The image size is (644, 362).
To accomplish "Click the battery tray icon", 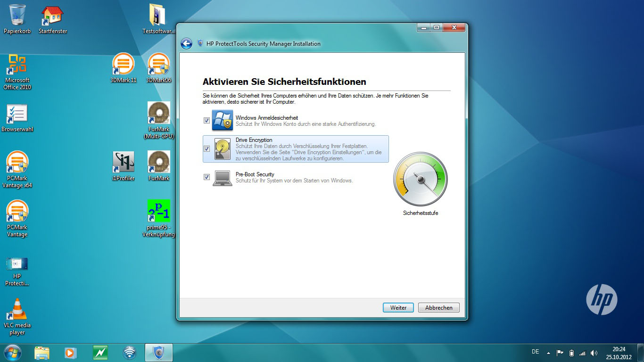I will (571, 353).
